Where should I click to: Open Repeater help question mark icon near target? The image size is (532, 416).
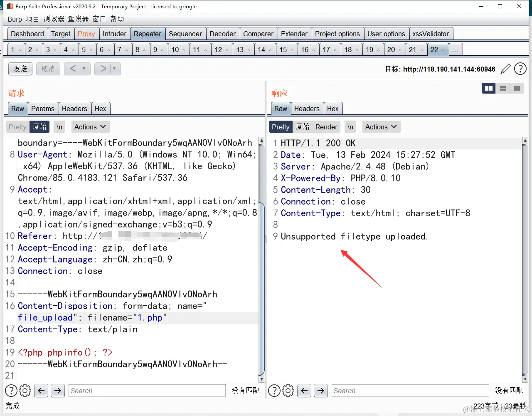point(520,69)
